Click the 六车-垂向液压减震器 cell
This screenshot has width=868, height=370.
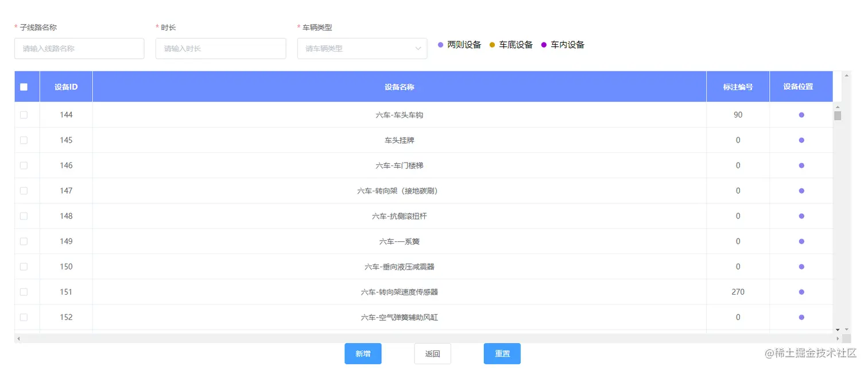400,267
